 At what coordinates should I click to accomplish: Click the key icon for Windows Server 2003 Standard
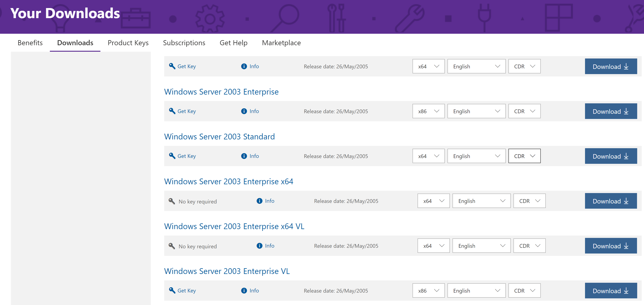pos(172,156)
